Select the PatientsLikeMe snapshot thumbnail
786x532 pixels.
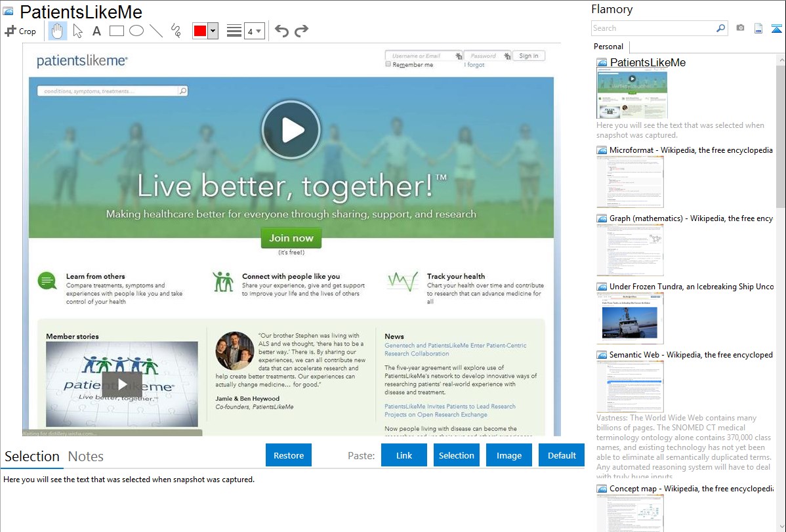[632, 94]
